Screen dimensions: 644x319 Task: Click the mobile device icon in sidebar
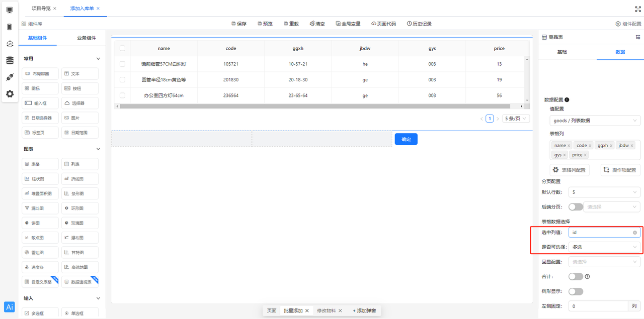tap(10, 27)
